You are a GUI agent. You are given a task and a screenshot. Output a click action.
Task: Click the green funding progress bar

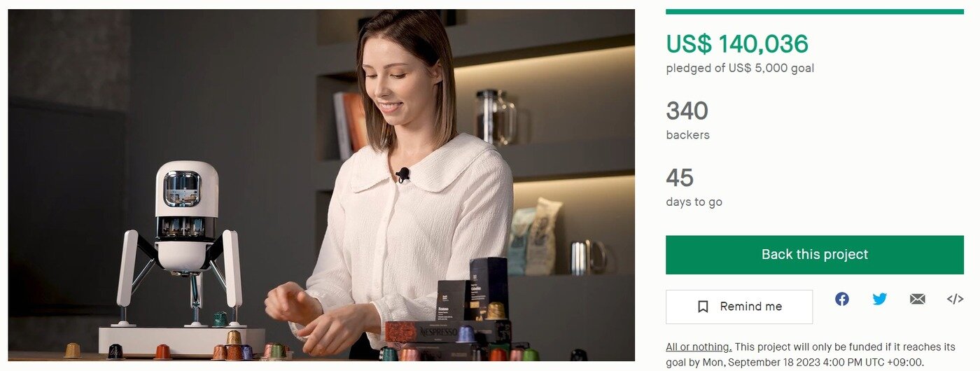815,11
